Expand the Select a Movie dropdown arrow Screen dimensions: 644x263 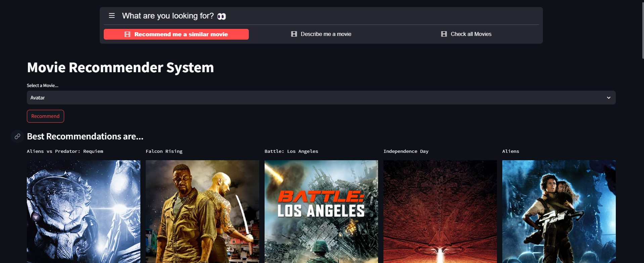pos(608,98)
